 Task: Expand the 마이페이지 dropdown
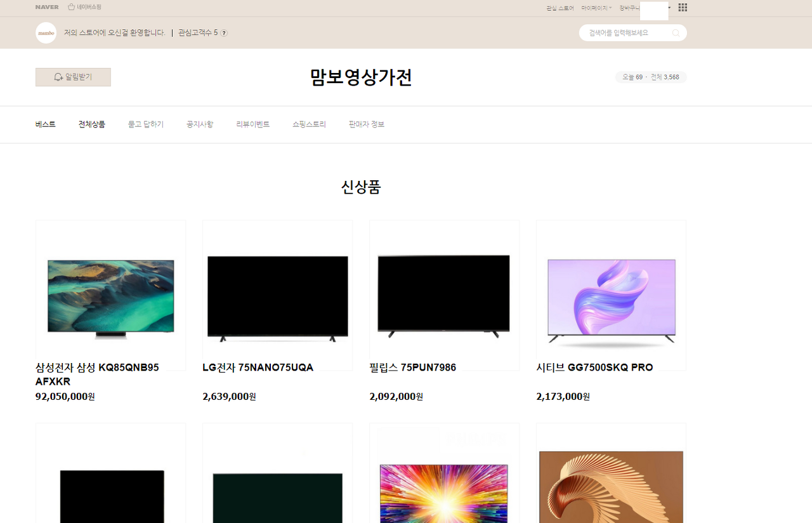click(x=596, y=8)
